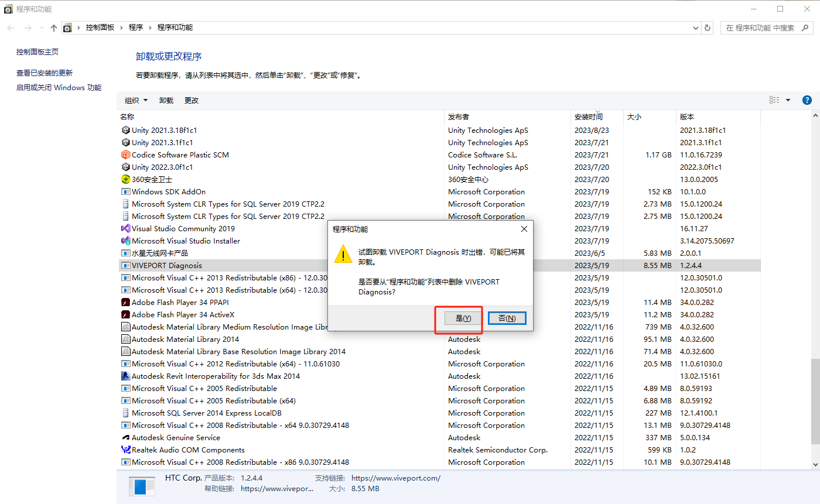This screenshot has height=504, width=820.
Task: Click the Autodesk Revit Interoperability icon
Action: [x=125, y=376]
